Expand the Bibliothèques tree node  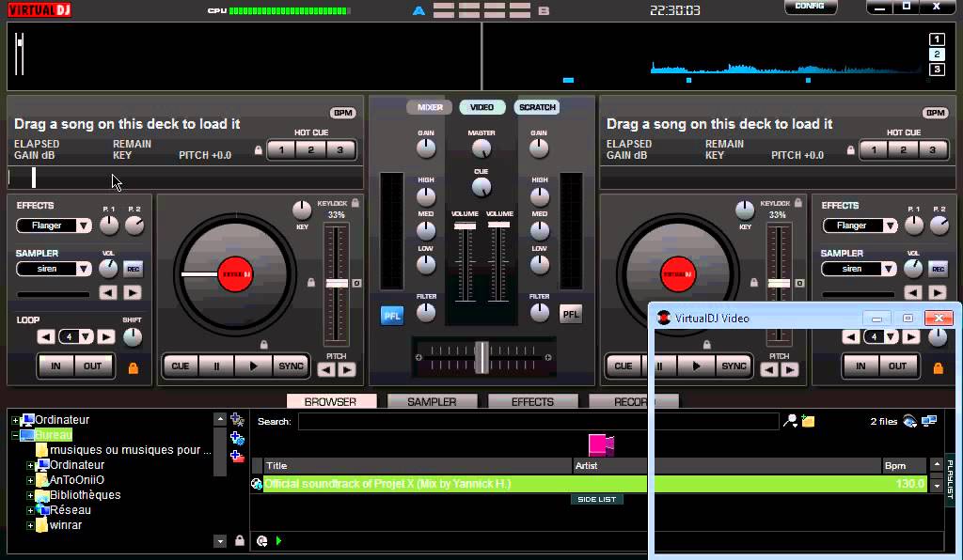[30, 495]
